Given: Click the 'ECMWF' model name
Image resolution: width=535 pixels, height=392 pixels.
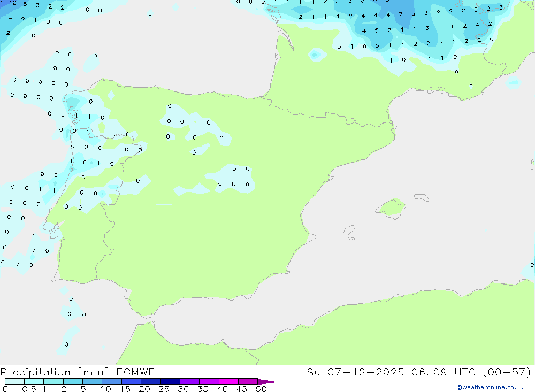Looking at the screenshot, I should click(135, 372).
